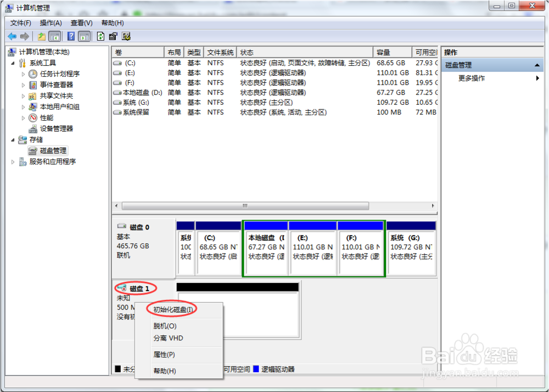Open the 文件(F) menu
549x392 pixels.
21,23
